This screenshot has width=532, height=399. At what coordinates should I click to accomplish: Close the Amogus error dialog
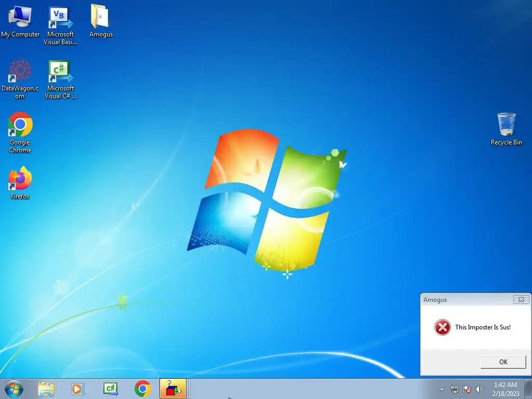(521, 300)
